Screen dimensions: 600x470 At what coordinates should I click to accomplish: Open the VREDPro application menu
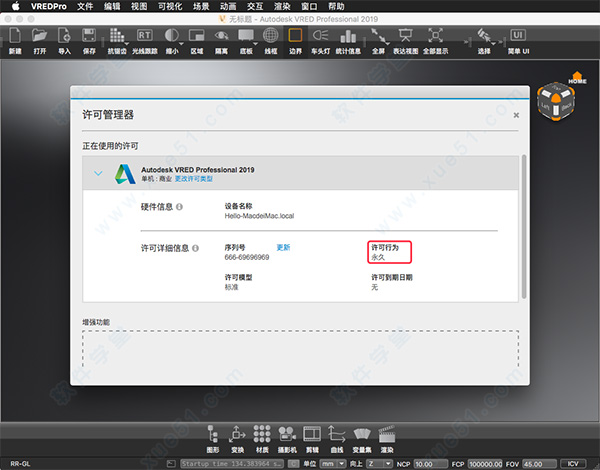click(49, 7)
